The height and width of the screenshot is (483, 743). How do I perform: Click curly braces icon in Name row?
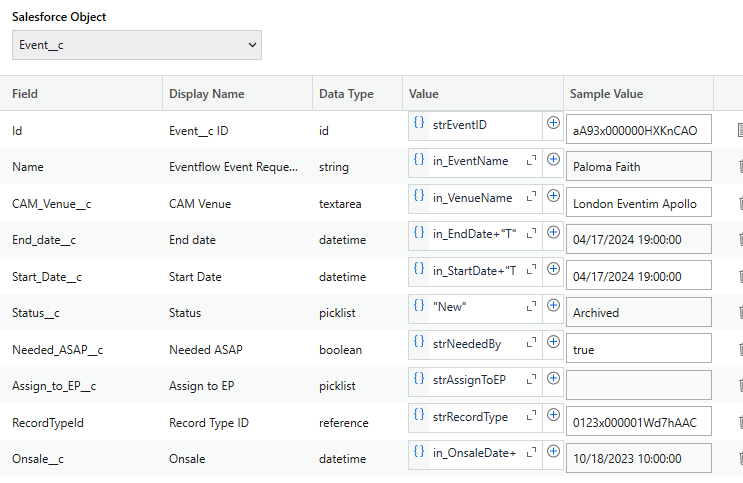point(419,159)
